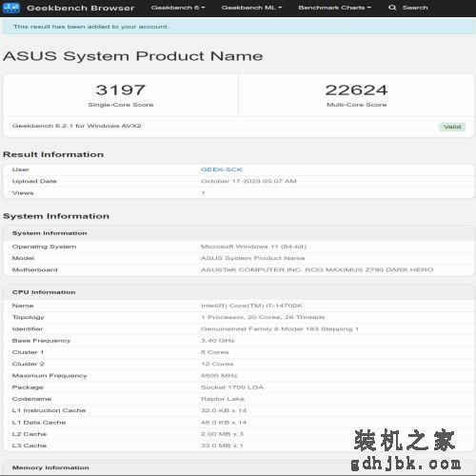The width and height of the screenshot is (476, 476).
Task: Click the Topology 20 Cores 28 Threads value
Action: coord(263,317)
